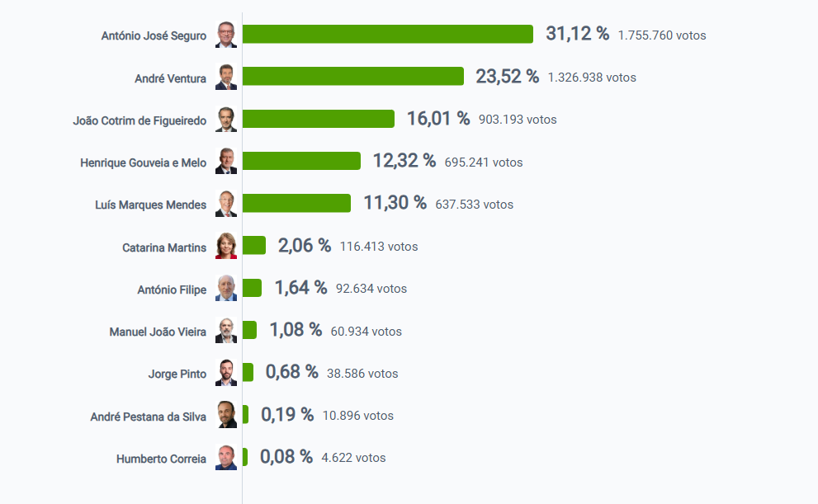818x504 pixels.
Task: Click Catarina Martins' candidate photo
Action: 225,246
